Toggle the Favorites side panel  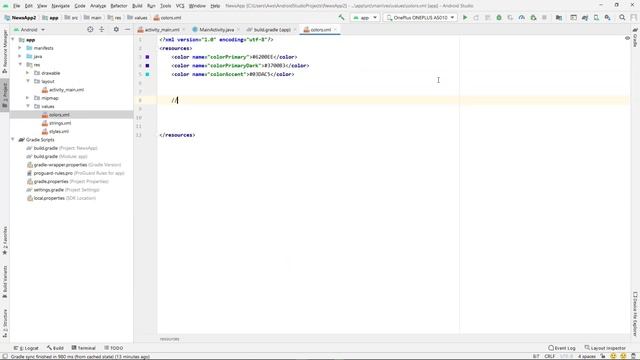tap(5, 241)
